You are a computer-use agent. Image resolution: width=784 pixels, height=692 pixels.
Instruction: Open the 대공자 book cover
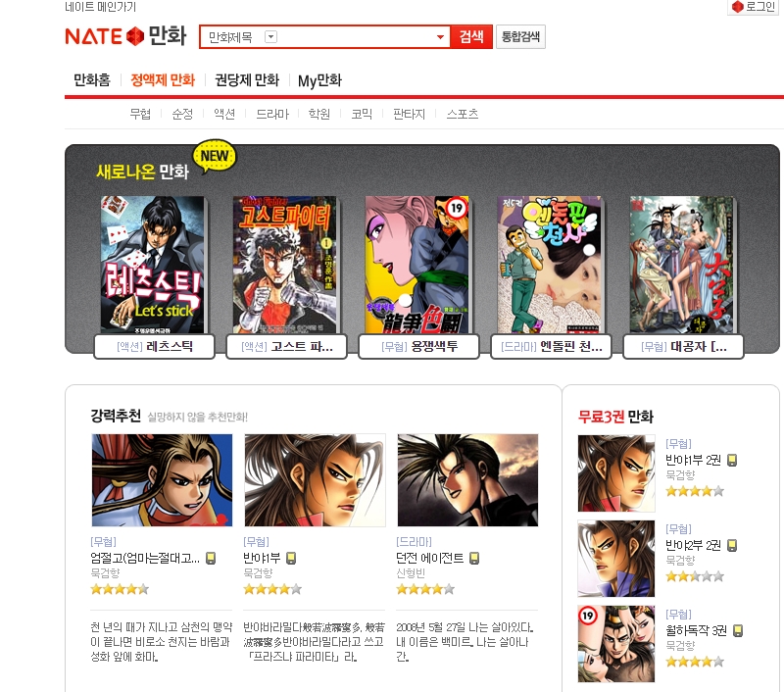681,265
